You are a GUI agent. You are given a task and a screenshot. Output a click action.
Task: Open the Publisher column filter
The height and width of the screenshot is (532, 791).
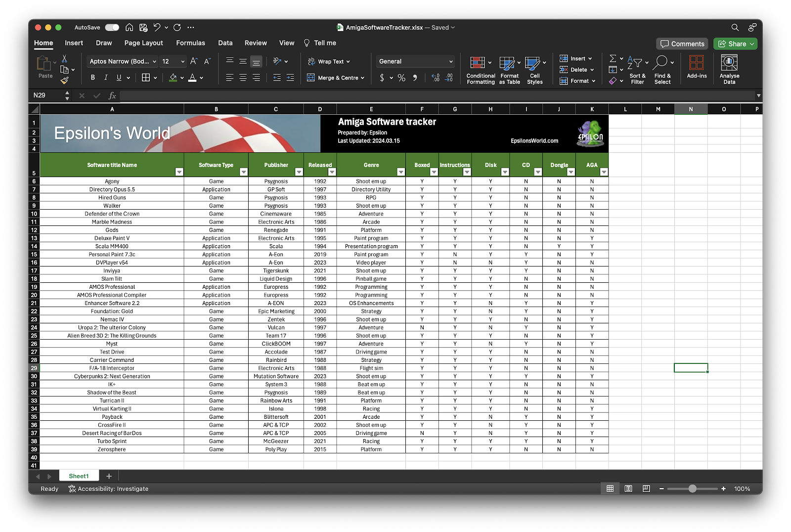299,172
